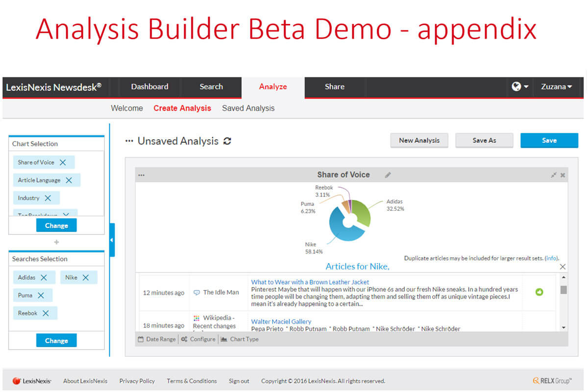This screenshot has height=392, width=588.
Task: Click the green thumbs-up sentiment icon
Action: click(539, 292)
